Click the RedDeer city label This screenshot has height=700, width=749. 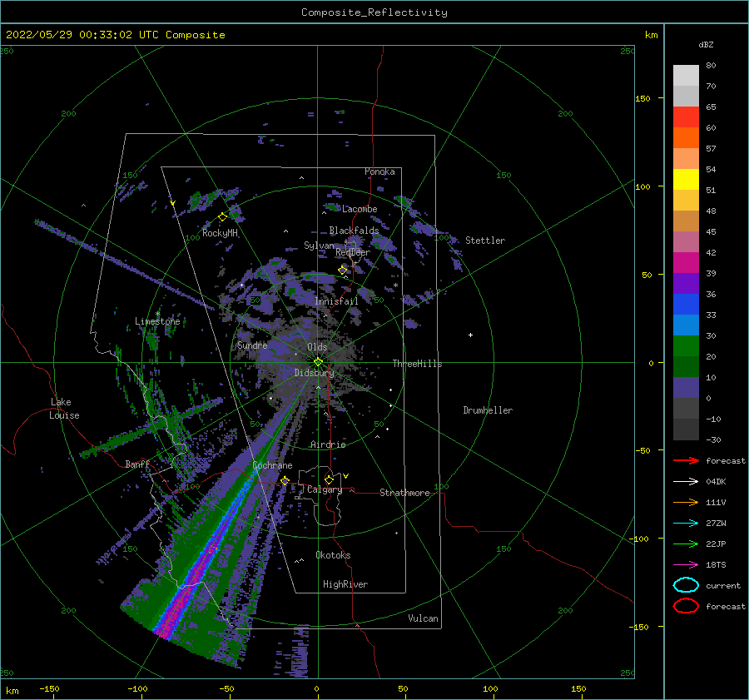click(353, 252)
